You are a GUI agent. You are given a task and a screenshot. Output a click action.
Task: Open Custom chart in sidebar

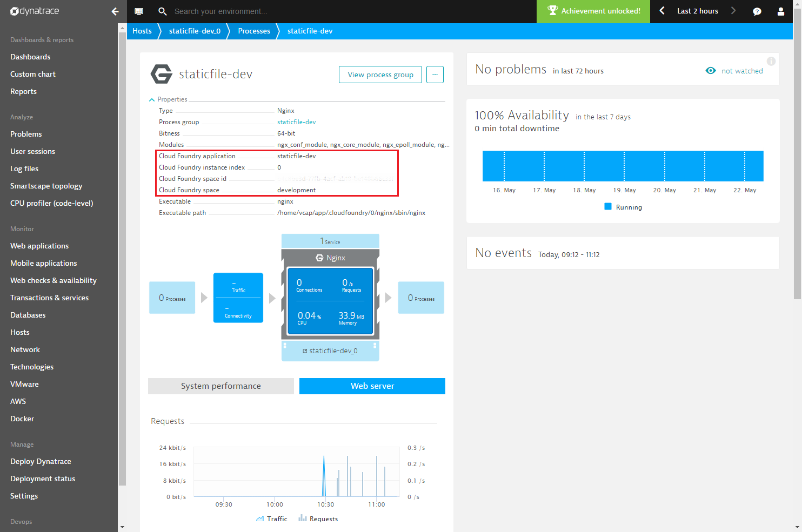pos(33,74)
